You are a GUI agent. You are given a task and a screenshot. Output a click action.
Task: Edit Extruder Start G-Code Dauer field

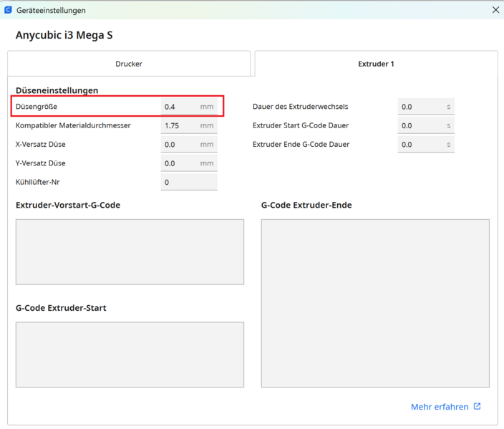[426, 125]
